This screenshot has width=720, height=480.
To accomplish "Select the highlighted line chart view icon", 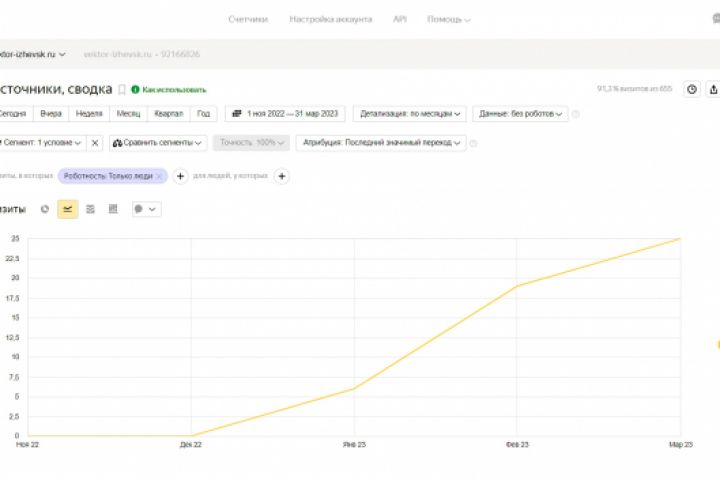I will click(68, 209).
